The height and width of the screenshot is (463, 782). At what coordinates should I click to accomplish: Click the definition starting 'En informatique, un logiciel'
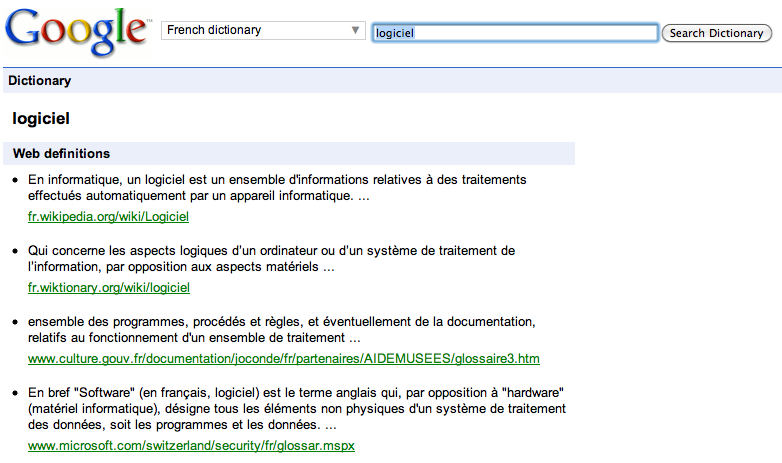coord(277,188)
